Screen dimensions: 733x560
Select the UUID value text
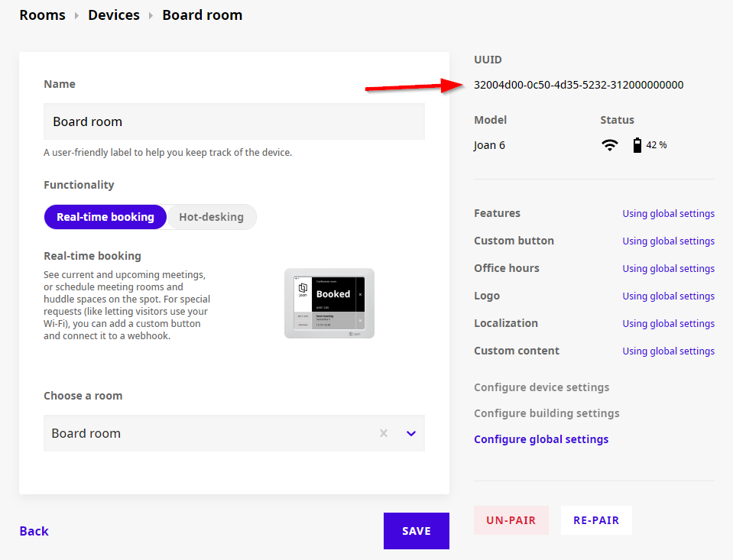(x=579, y=85)
